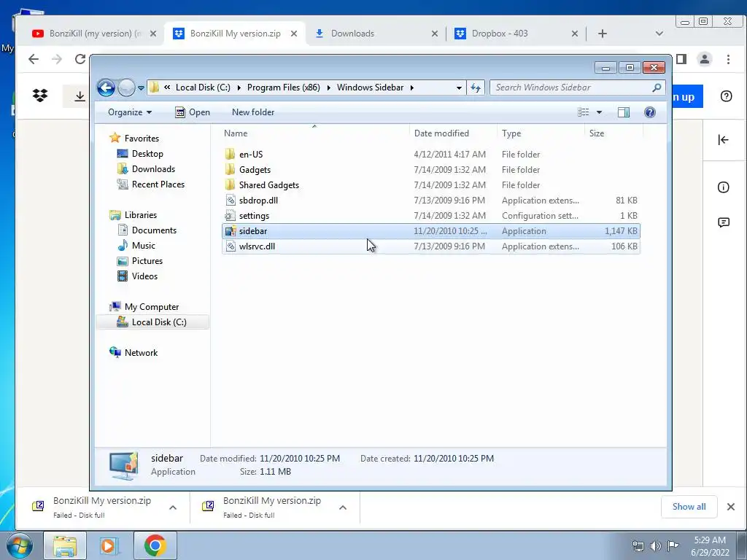Open the Pictures library
Screen dimensions: 747x560
[147, 261]
